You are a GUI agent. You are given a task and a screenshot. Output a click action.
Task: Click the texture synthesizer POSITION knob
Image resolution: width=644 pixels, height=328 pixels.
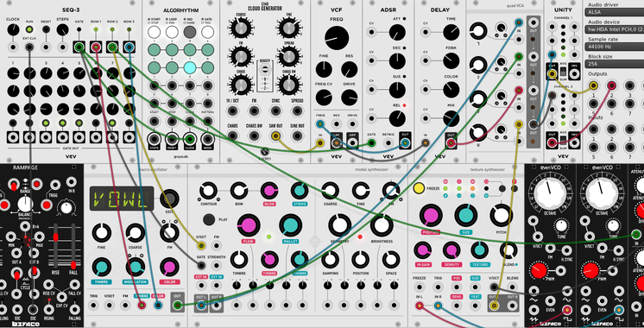click(x=431, y=216)
